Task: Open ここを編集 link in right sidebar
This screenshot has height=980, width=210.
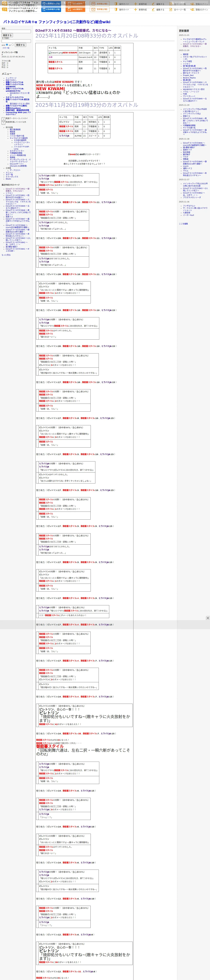Action: tap(183, 224)
